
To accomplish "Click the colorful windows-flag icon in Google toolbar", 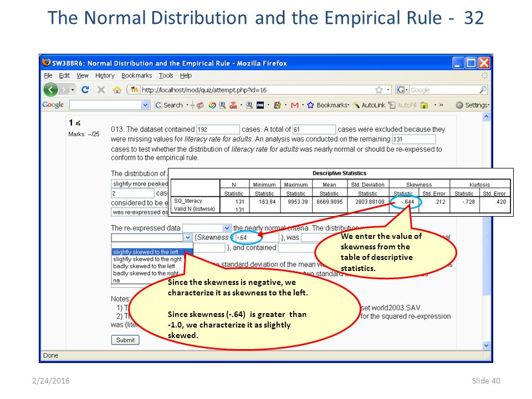I will click(x=277, y=105).
